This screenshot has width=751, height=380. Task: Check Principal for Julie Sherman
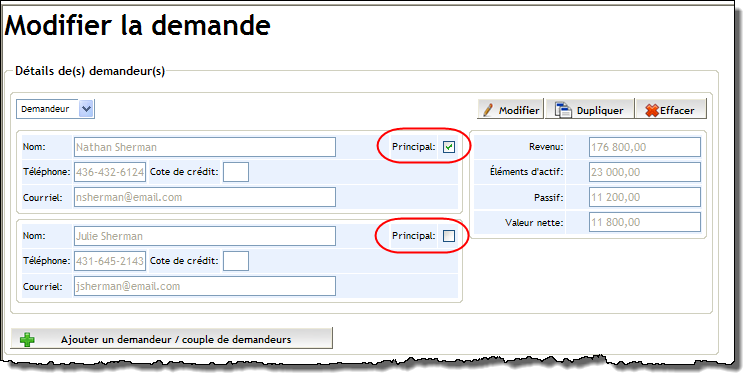tap(449, 236)
